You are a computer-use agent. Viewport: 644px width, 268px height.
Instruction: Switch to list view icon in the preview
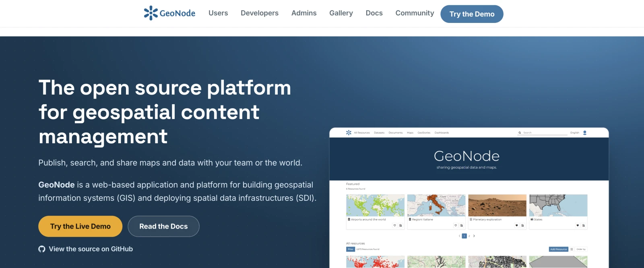(572, 249)
